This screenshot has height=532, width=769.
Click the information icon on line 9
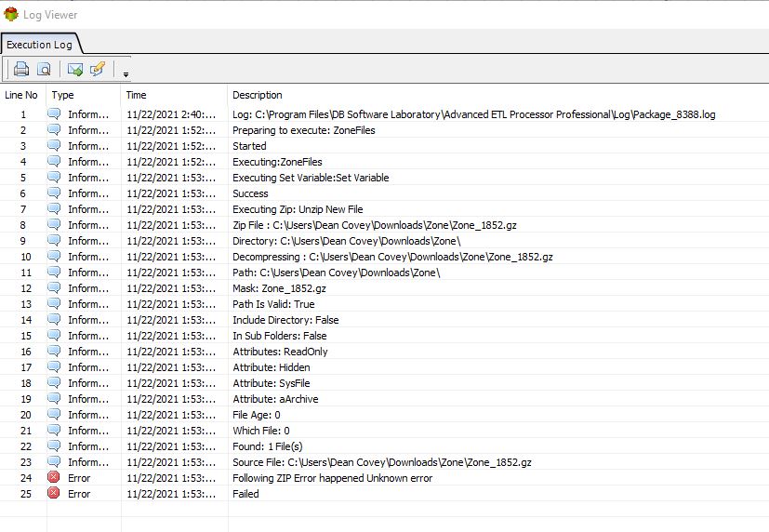click(x=54, y=240)
